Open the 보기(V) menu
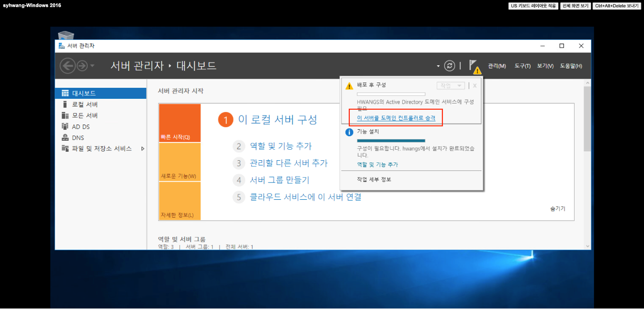644x309 pixels. point(545,66)
